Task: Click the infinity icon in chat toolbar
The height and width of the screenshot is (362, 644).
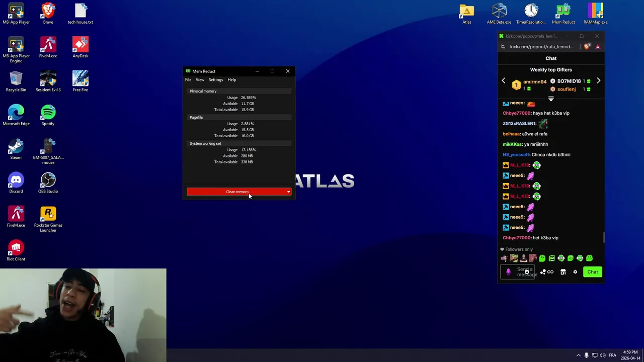Action: click(550, 272)
